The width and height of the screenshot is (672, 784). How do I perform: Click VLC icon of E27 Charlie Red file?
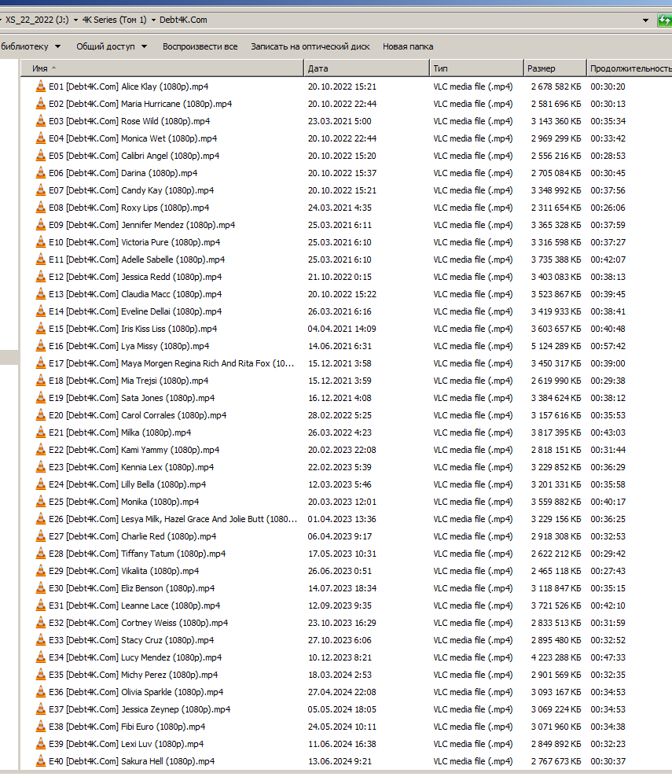tap(40, 536)
